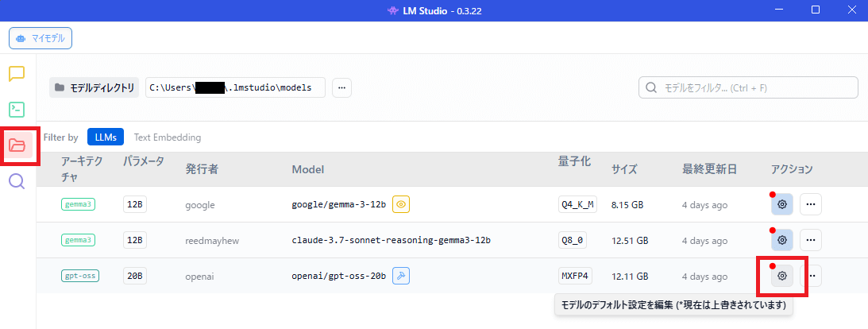Viewport: 868px width, 329px height.
Task: Sort by 発行者 column header
Action: [x=202, y=169]
